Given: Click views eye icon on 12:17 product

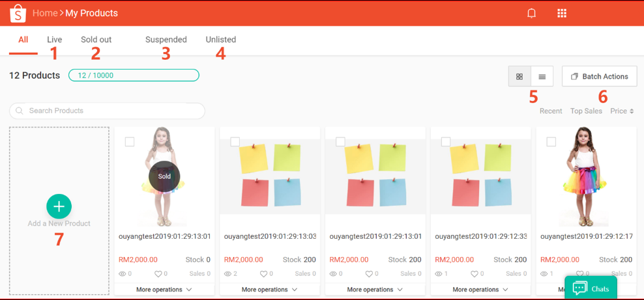Looking at the screenshot, I should (544, 274).
